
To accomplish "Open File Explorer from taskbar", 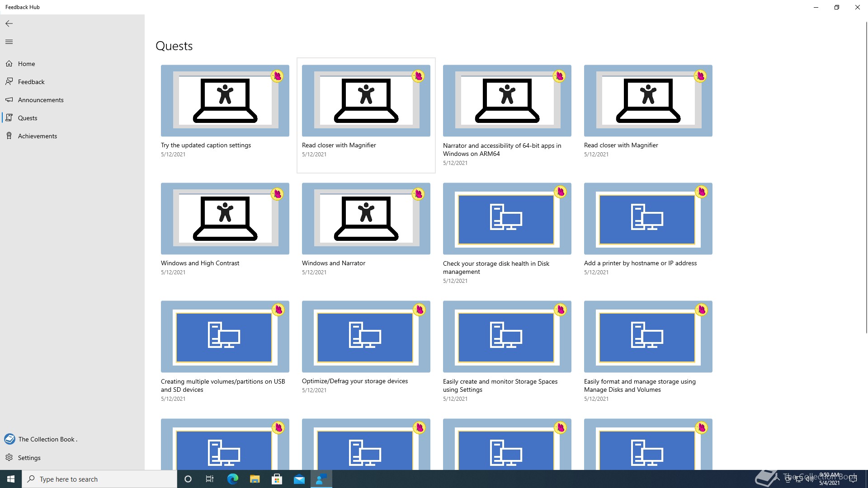I will pos(255,479).
